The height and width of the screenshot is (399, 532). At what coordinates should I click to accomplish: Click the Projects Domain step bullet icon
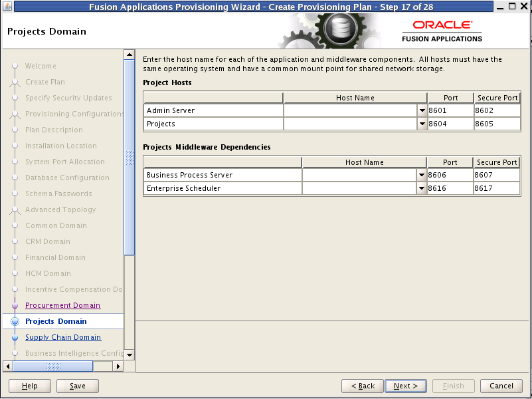(15, 322)
